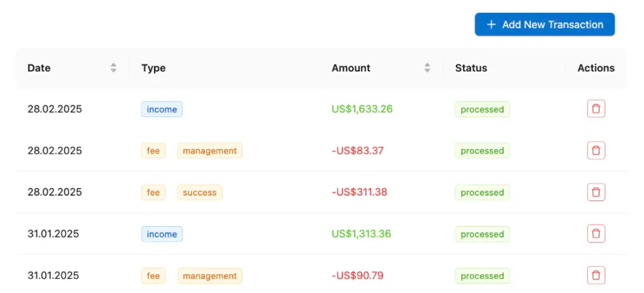The image size is (644, 293).
Task: Delete the US$1,633.26 income transaction
Action: (596, 109)
